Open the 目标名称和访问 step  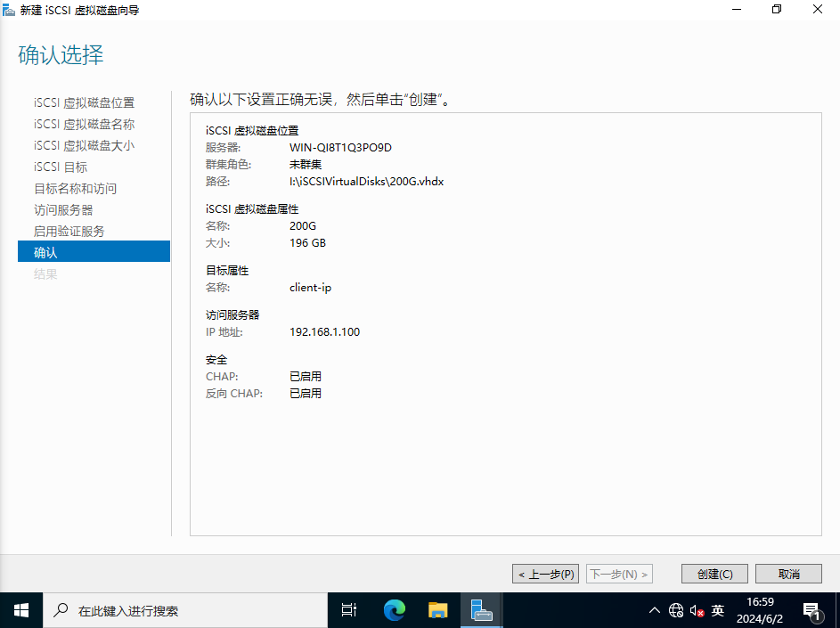(75, 188)
